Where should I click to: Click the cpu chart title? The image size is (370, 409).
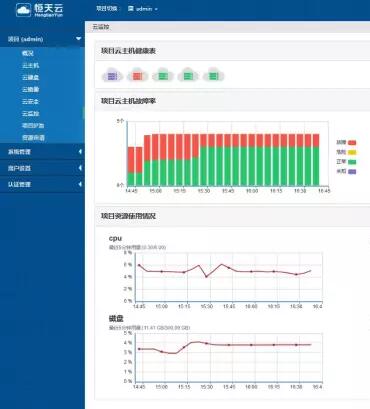[115, 238]
